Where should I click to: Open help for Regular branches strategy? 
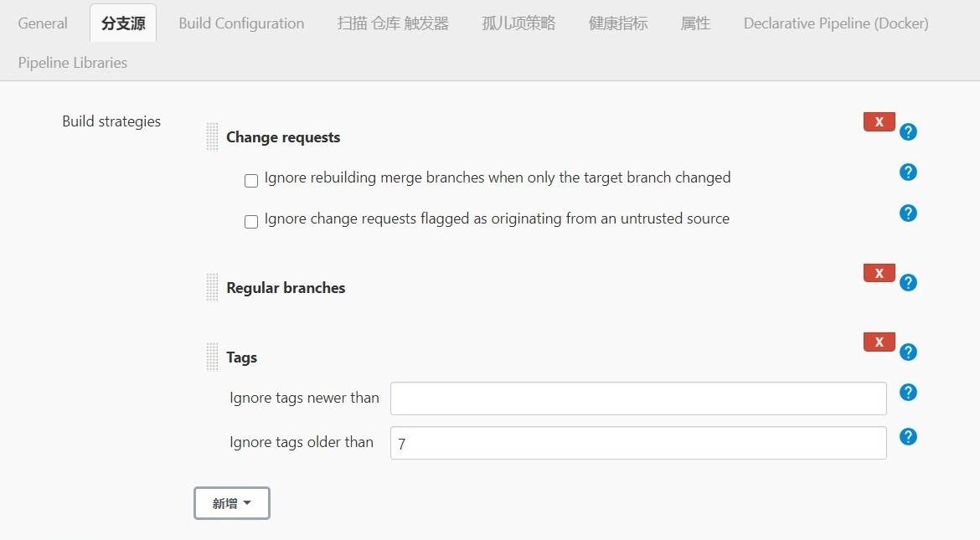coord(908,283)
